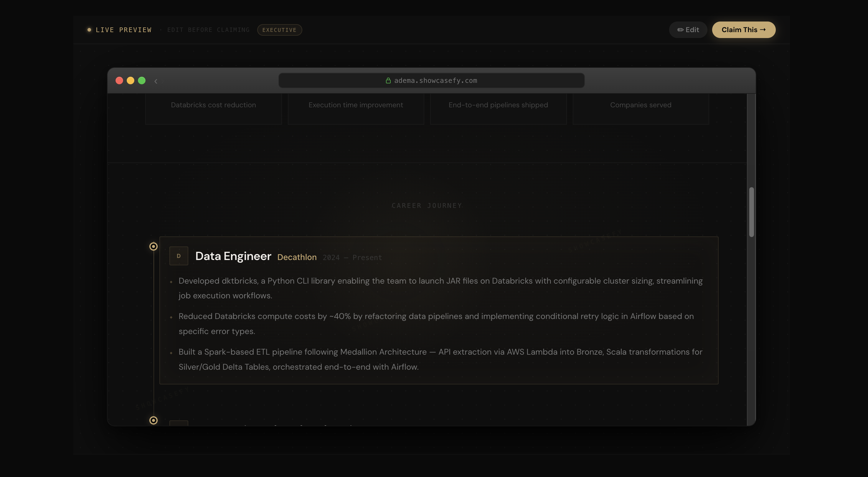Screen dimensions: 868x477
Task: Click the preview window scrollbar thumb
Action: (751, 212)
